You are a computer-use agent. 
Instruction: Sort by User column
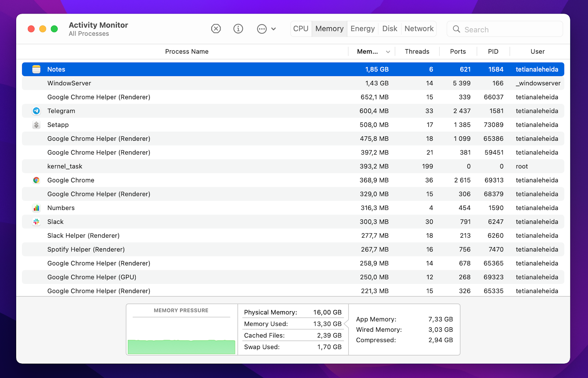coord(538,51)
